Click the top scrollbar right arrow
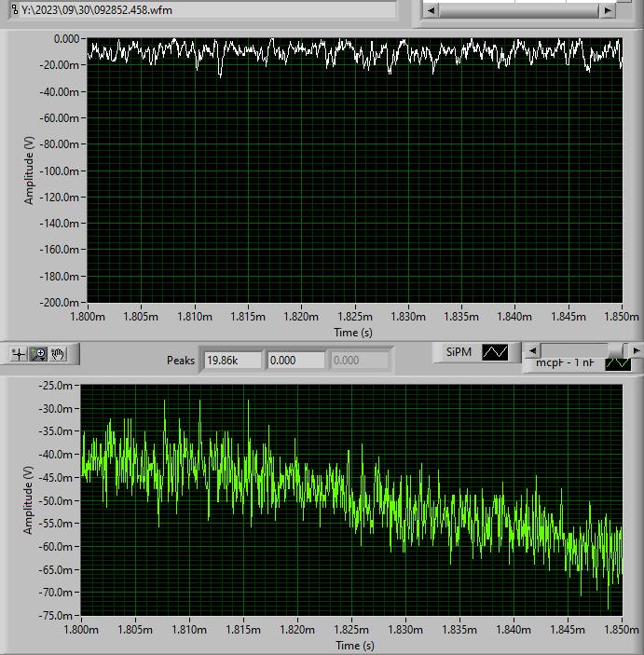The width and height of the screenshot is (644, 655). pyautogui.click(x=607, y=10)
